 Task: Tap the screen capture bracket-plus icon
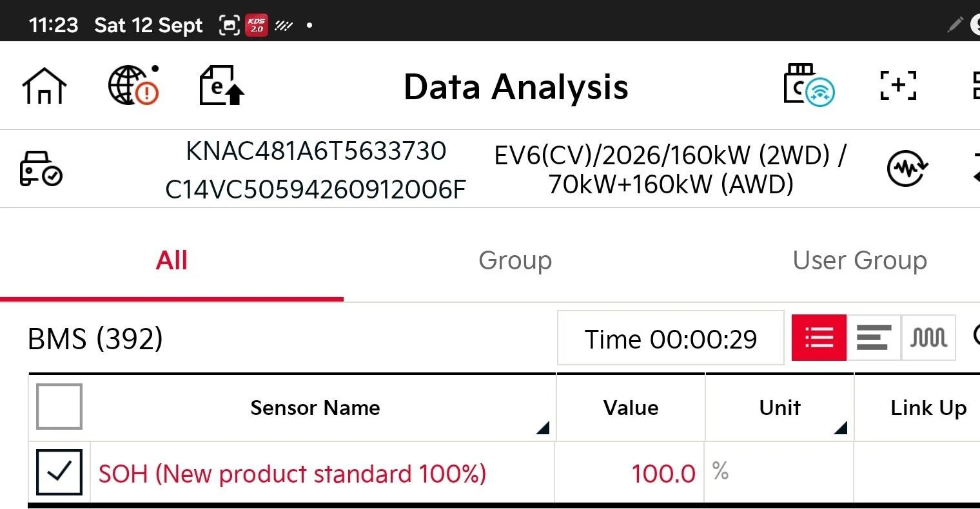tap(898, 85)
